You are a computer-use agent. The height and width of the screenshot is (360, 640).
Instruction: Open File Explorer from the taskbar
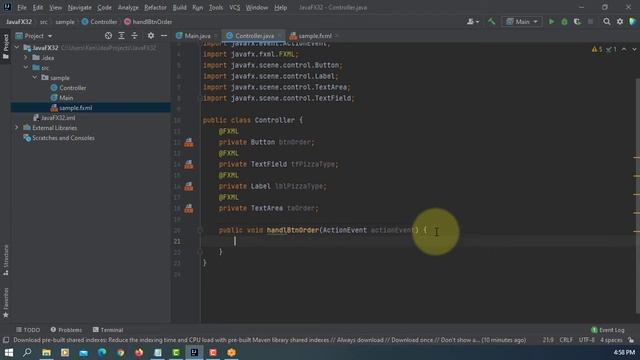click(46, 353)
